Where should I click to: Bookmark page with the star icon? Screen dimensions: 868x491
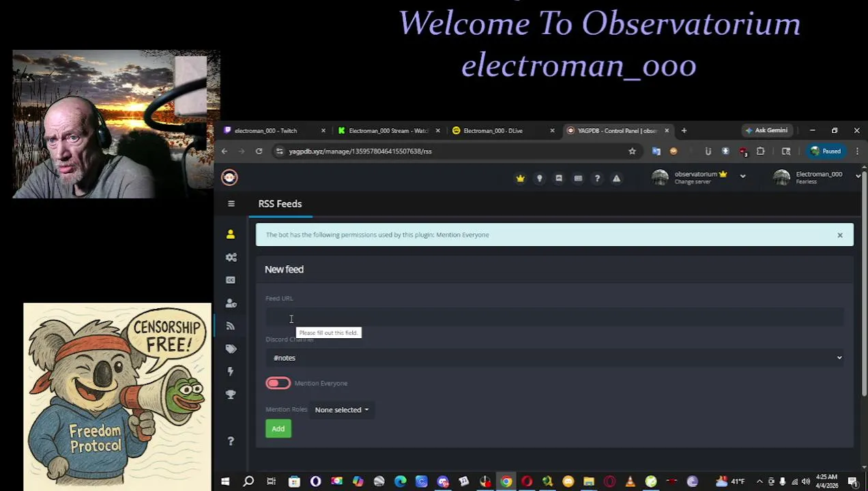pos(632,151)
